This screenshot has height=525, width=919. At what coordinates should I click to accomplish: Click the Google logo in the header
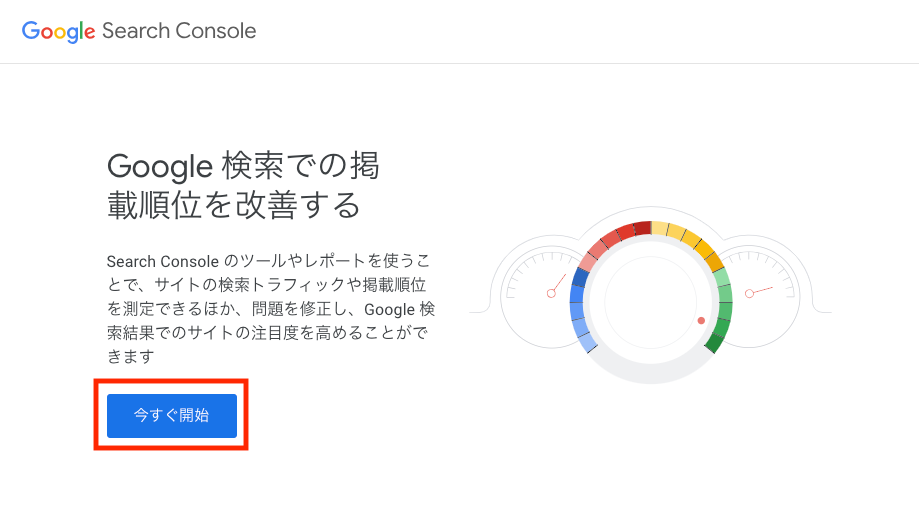point(59,31)
